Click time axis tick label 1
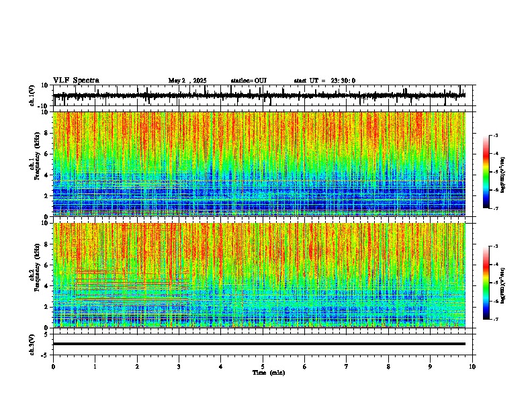 click(x=95, y=367)
